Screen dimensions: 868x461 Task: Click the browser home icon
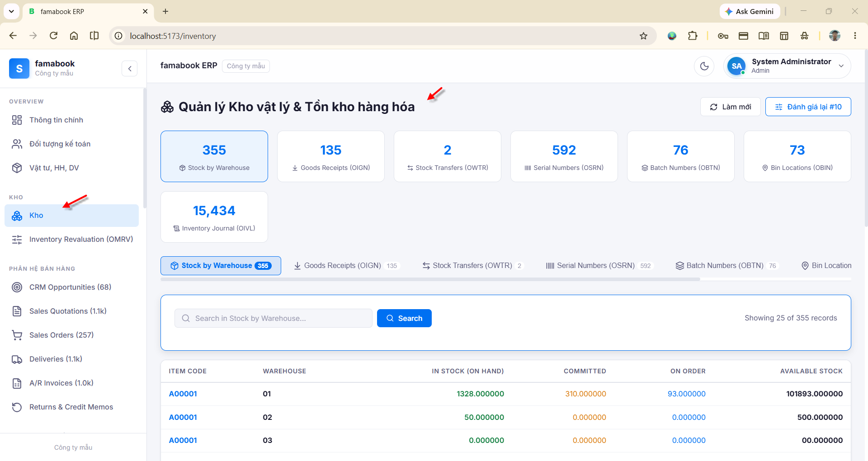click(x=74, y=36)
